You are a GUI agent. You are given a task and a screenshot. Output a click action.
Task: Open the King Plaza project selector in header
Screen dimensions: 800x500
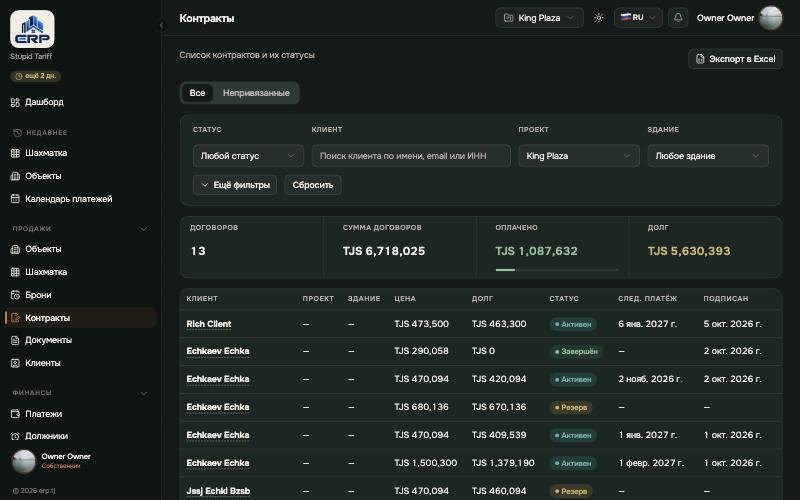click(x=539, y=18)
